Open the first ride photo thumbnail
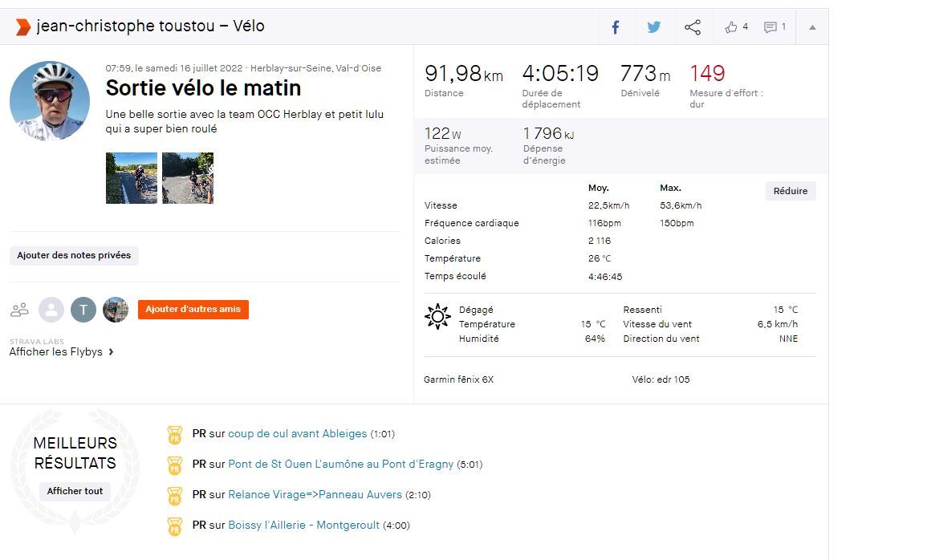Screen dimensions: 927x560 (x=132, y=178)
